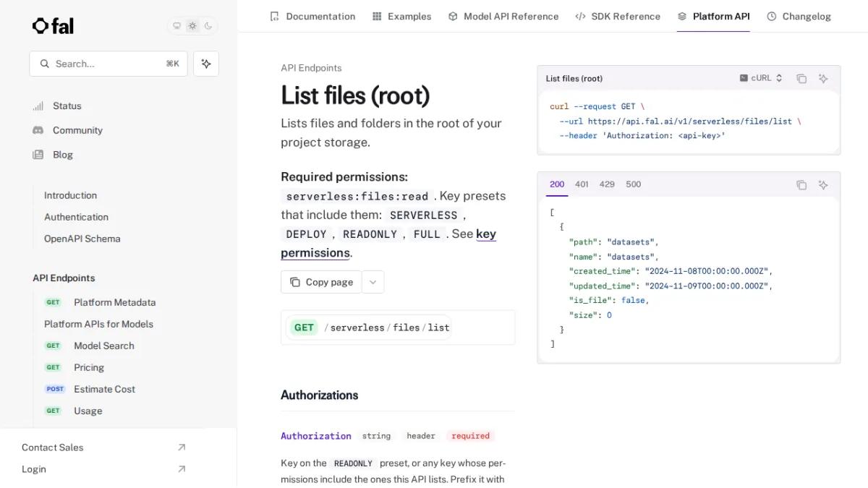Open Estimate Cost POST endpoint
Image resolution: width=868 pixels, height=488 pixels.
104,389
